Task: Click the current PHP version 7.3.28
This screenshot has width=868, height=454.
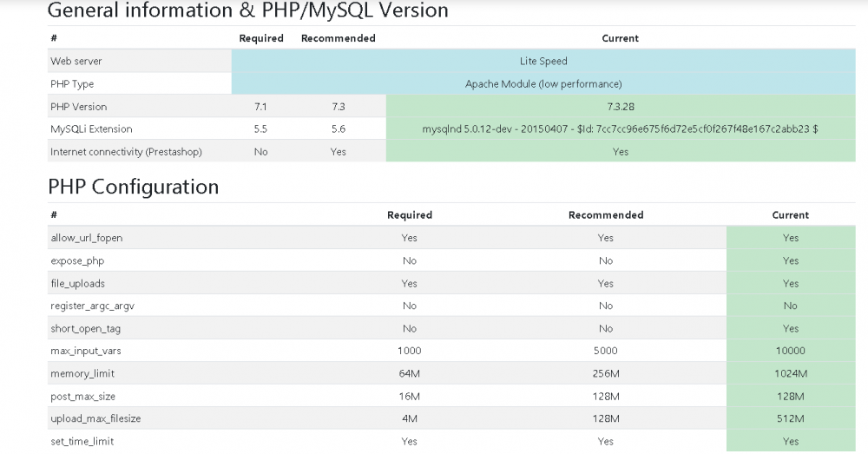Action: [620, 107]
